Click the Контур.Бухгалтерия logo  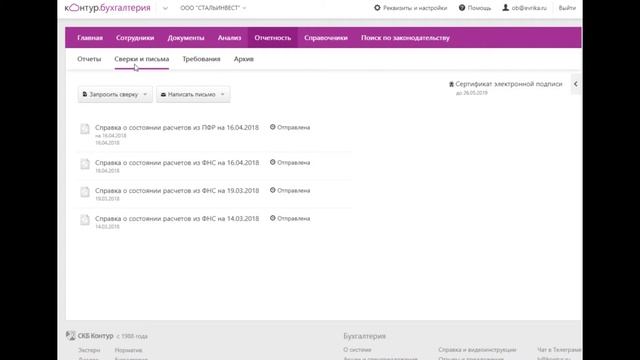pyautogui.click(x=107, y=8)
